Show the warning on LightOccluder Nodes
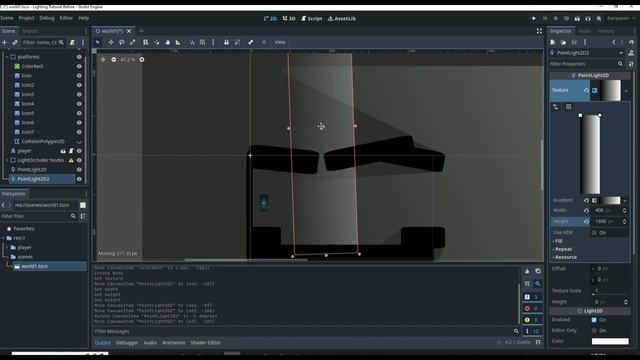 coord(71,160)
